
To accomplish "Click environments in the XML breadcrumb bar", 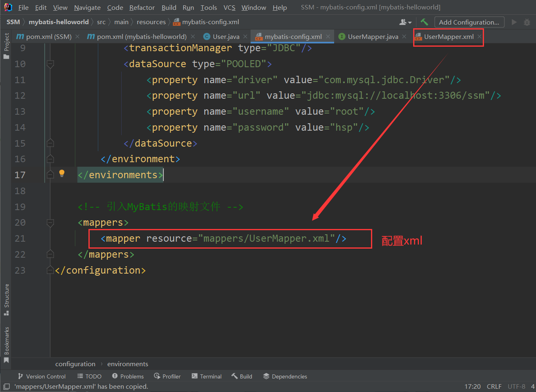I will (128, 364).
